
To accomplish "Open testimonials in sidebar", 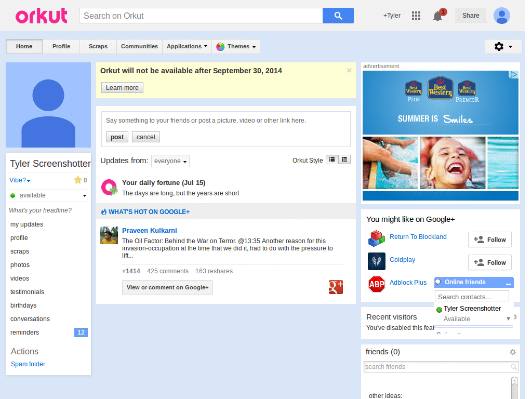I will (x=27, y=292).
